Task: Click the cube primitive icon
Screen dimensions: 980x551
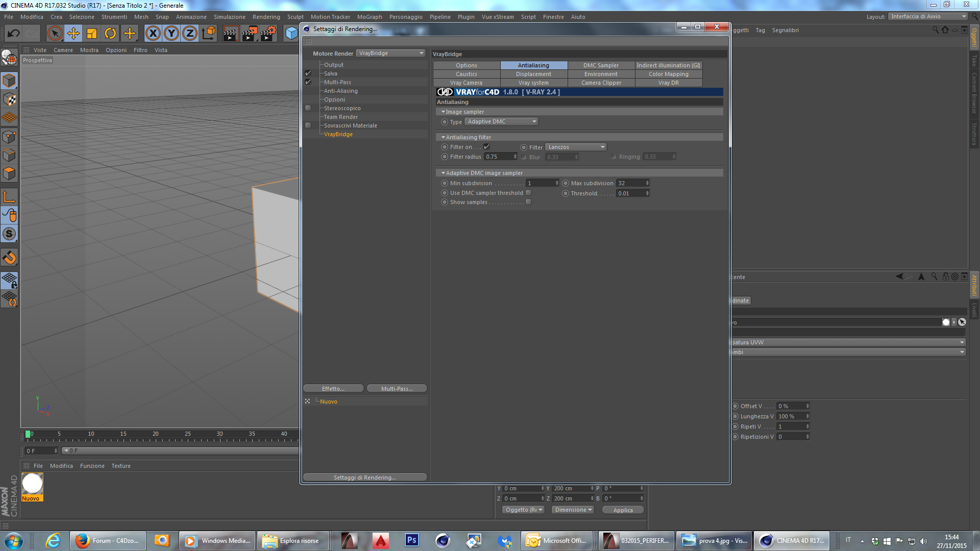Action: (291, 34)
